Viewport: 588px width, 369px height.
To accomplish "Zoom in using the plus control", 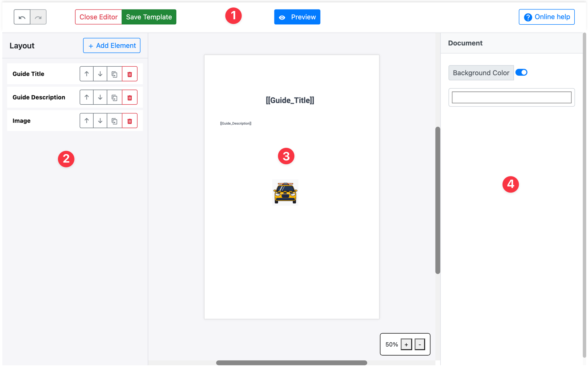I will (x=406, y=344).
